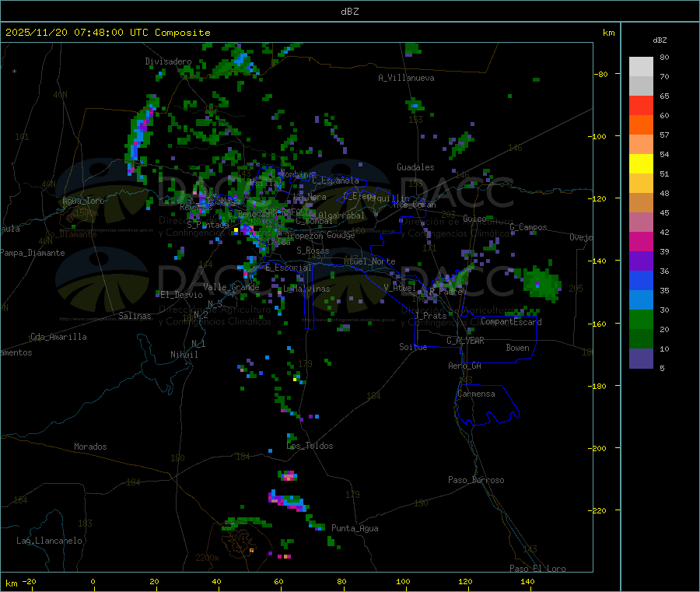Screen dimensions: 700x592
Task: Click the Paso_El_Loro label
Action: [x=537, y=569]
